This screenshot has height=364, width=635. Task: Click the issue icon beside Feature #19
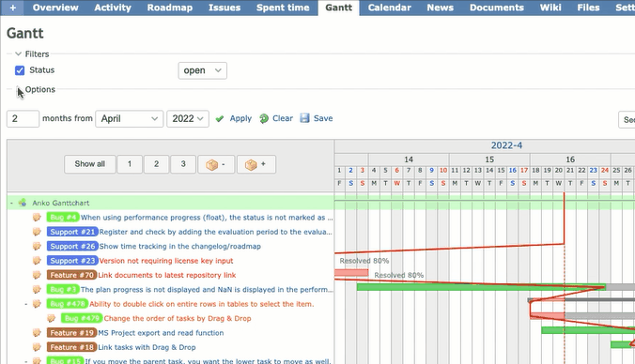point(37,333)
